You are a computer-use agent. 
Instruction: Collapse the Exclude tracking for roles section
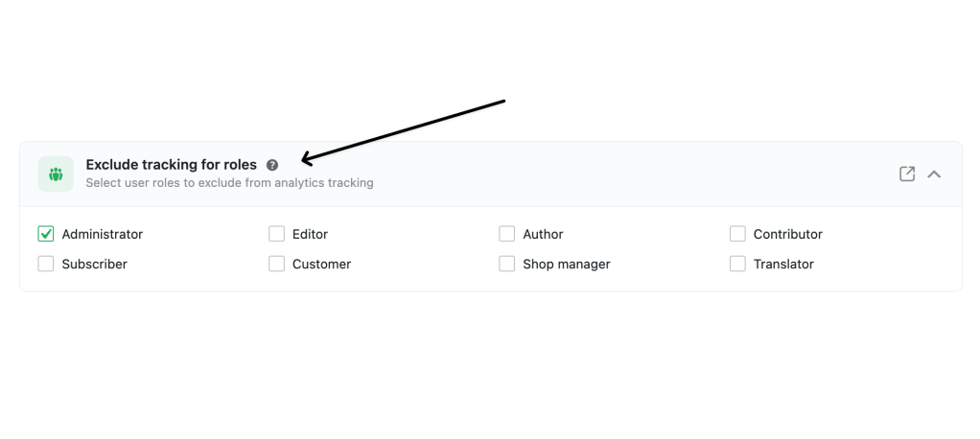(934, 174)
